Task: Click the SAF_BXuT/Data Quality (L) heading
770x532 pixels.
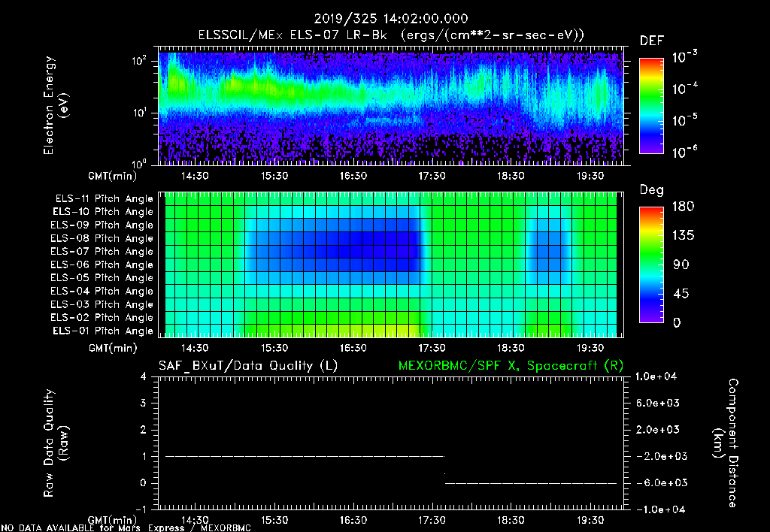Action: (x=248, y=366)
